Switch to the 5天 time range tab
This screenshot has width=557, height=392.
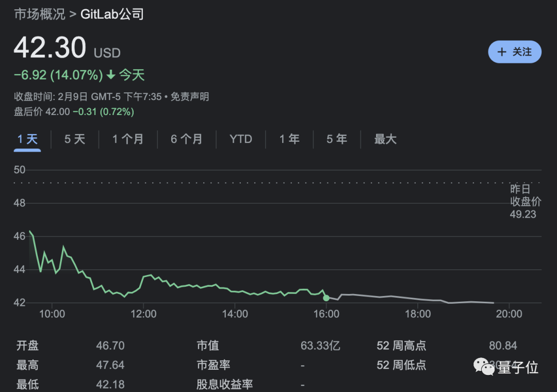(75, 139)
